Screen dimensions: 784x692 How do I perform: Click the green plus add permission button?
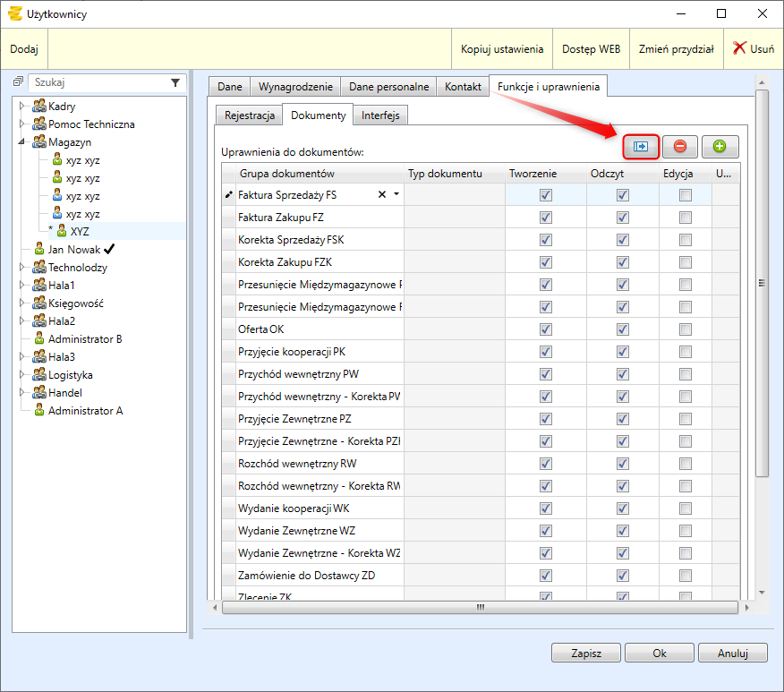click(x=720, y=146)
